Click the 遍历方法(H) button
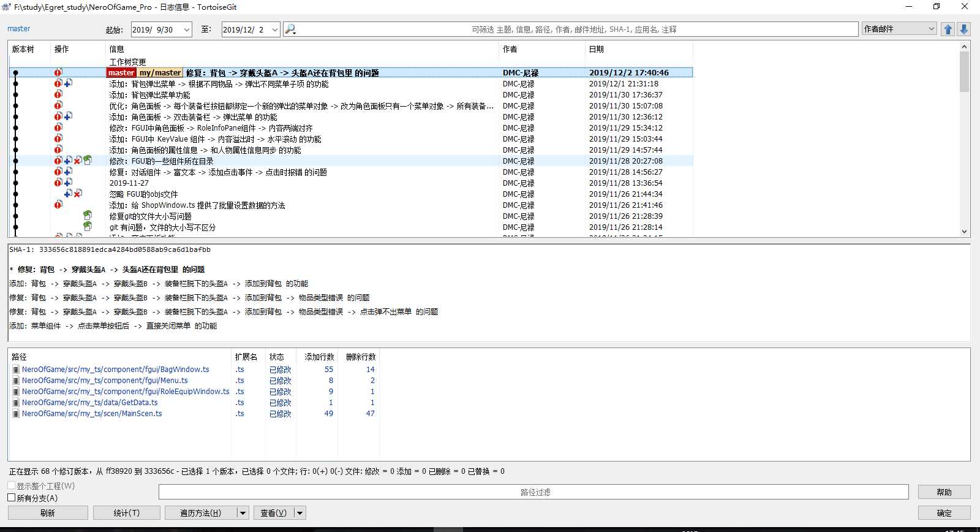Image resolution: width=980 pixels, height=532 pixels. pos(201,513)
